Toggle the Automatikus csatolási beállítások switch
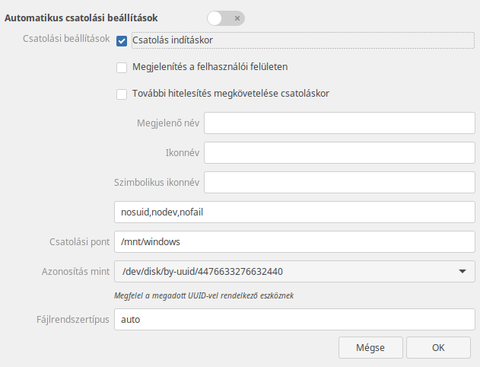This screenshot has width=480, height=367. tap(226, 18)
